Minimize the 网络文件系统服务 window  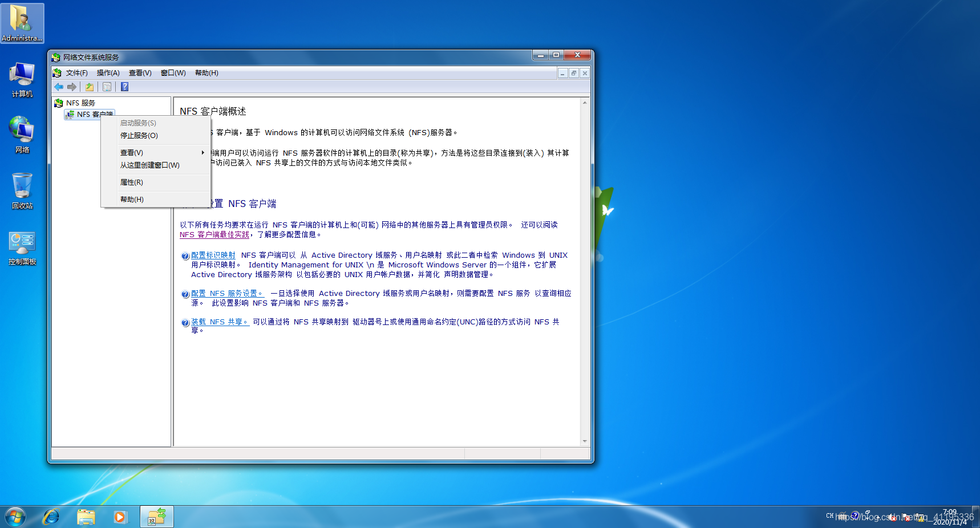tap(540, 55)
